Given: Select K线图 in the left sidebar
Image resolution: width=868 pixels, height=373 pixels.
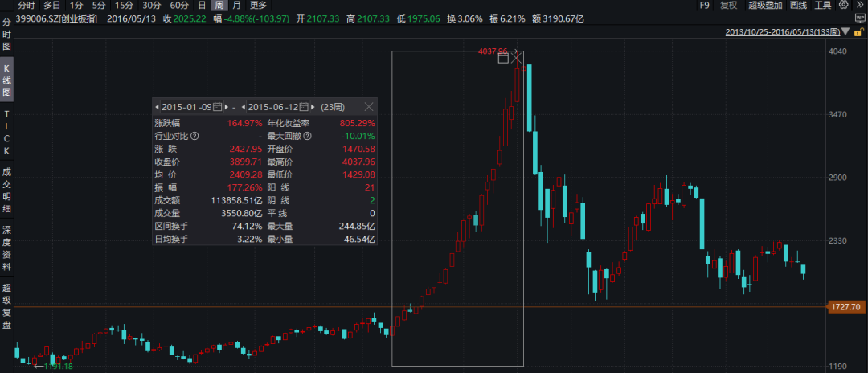Looking at the screenshot, I should tap(6, 80).
